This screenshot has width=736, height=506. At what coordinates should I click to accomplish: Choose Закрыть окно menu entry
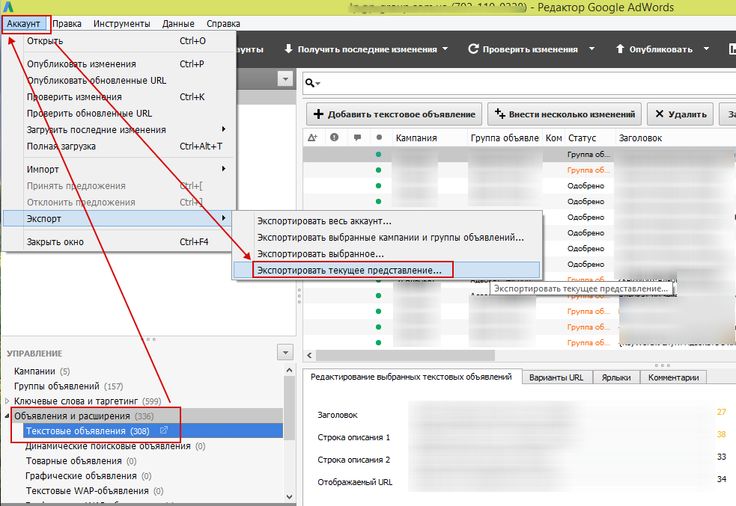119,242
